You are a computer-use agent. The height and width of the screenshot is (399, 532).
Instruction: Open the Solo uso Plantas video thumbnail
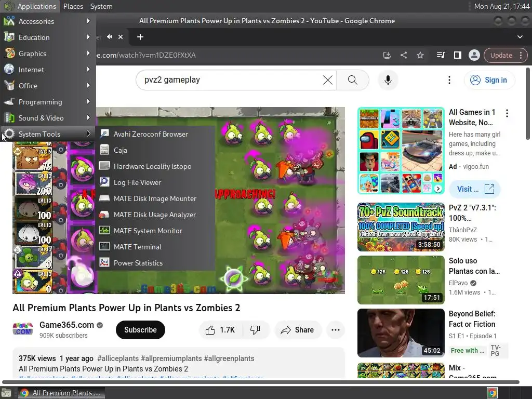401,280
